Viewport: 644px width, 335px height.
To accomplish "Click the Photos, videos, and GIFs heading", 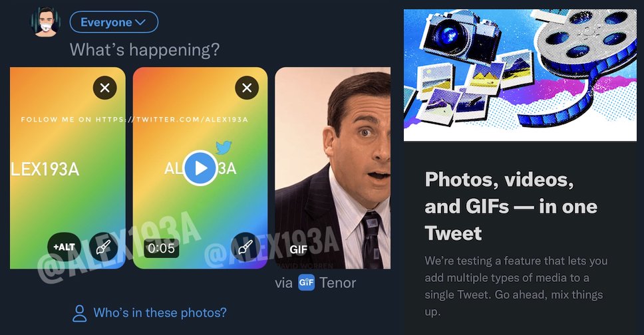I will coord(511,206).
